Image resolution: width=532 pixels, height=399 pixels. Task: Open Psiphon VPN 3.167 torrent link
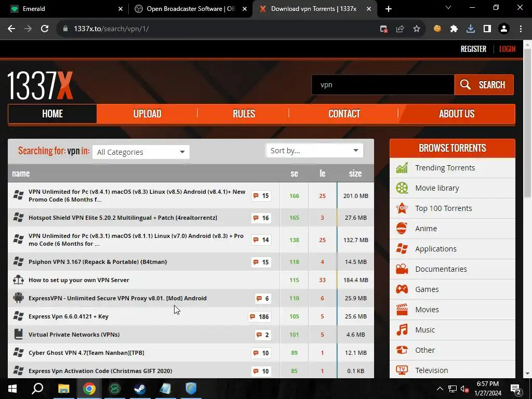(x=98, y=262)
